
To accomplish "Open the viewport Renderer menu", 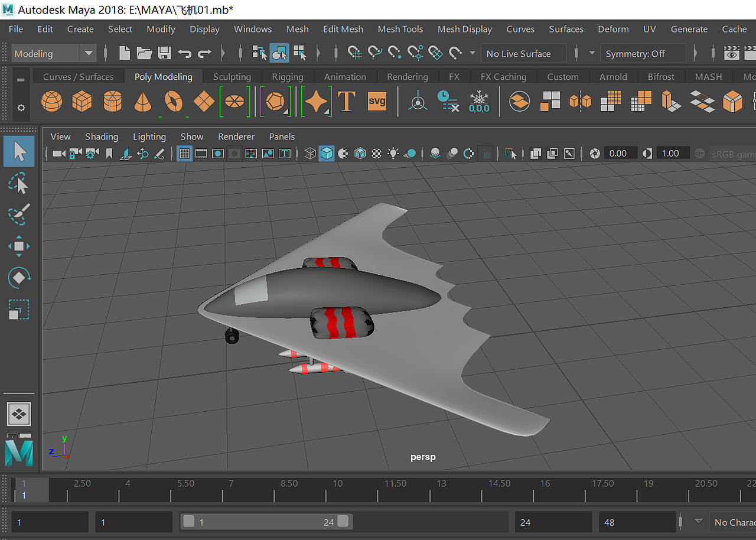I will coord(236,136).
